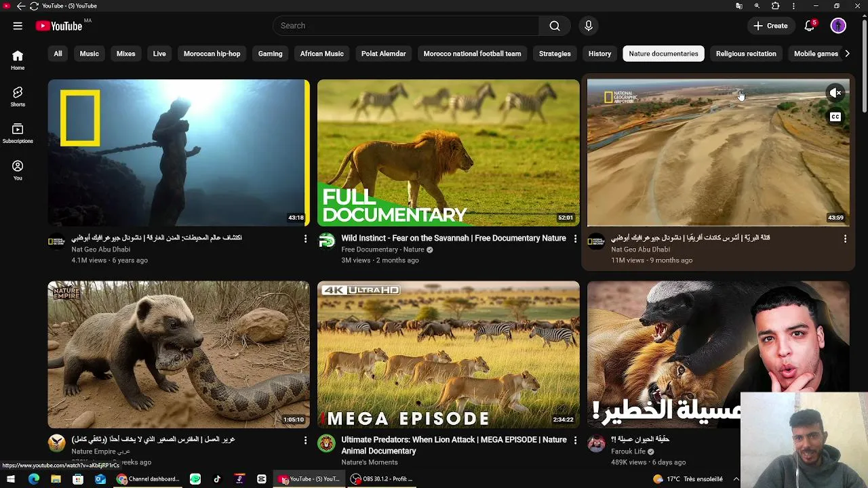Open Subscriptions in the sidebar
The image size is (868, 488).
(x=18, y=134)
